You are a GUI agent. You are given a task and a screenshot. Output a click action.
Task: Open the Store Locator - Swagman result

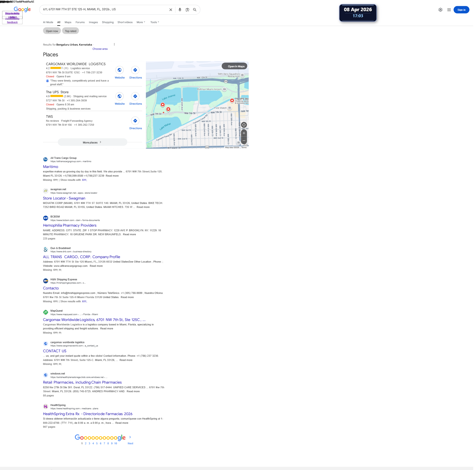point(64,198)
